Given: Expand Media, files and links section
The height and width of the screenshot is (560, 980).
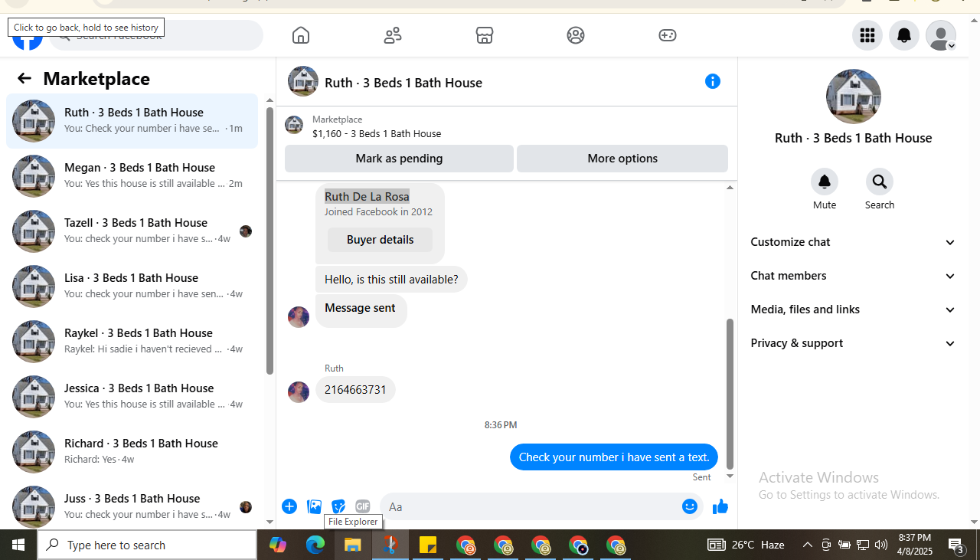Looking at the screenshot, I should pyautogui.click(x=854, y=309).
